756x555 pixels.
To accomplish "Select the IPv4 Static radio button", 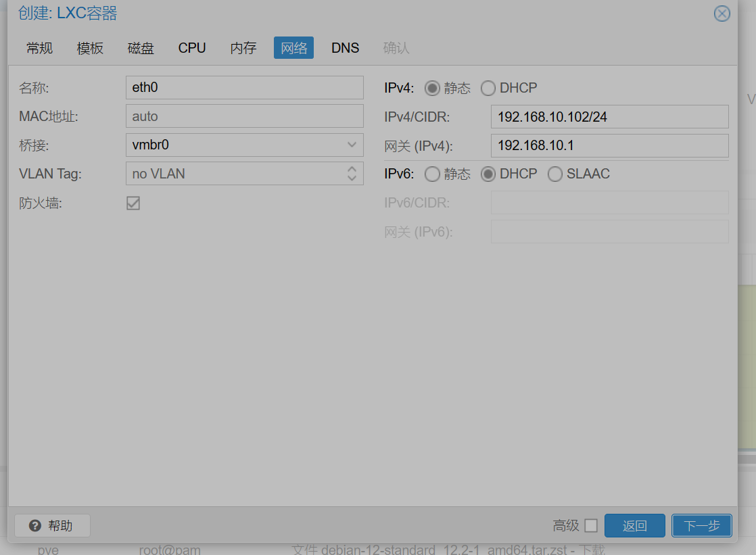I will click(432, 89).
